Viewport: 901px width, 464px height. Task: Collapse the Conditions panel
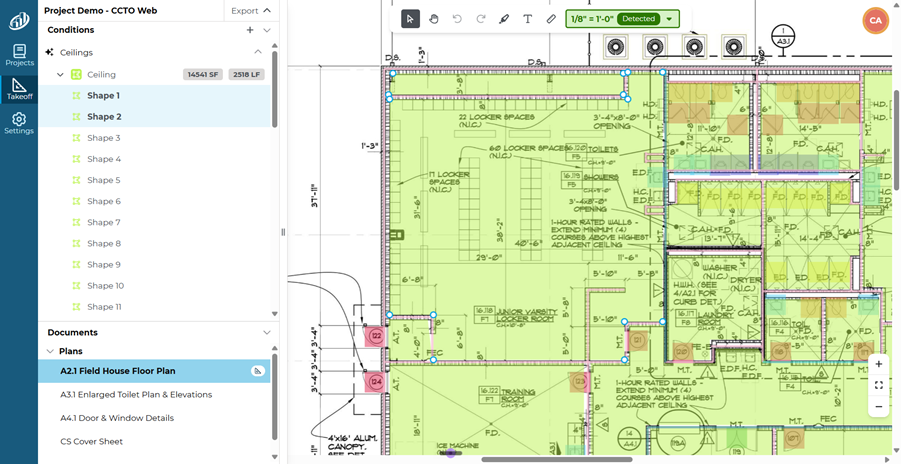[x=267, y=30]
